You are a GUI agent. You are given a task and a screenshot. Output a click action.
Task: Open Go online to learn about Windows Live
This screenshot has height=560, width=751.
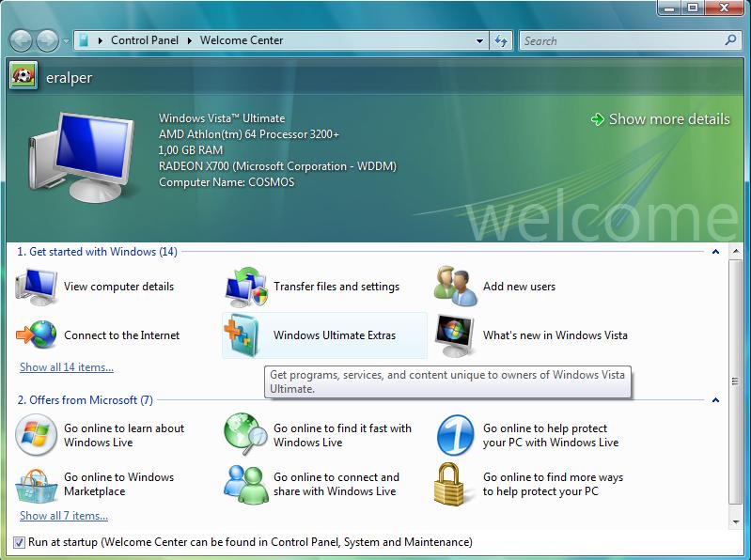click(x=124, y=435)
